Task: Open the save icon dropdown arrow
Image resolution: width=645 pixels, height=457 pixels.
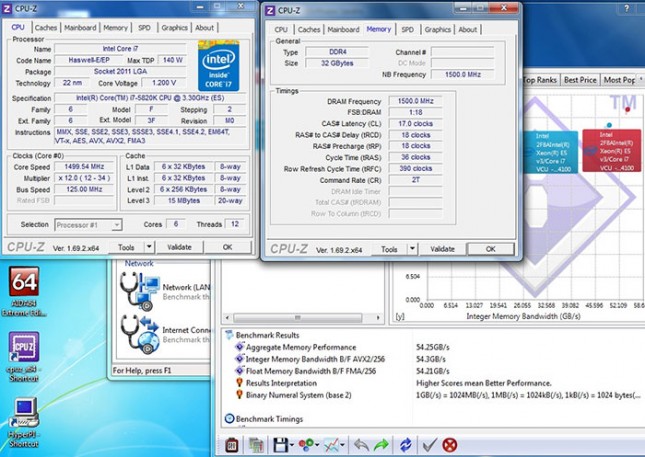Action: (x=292, y=445)
